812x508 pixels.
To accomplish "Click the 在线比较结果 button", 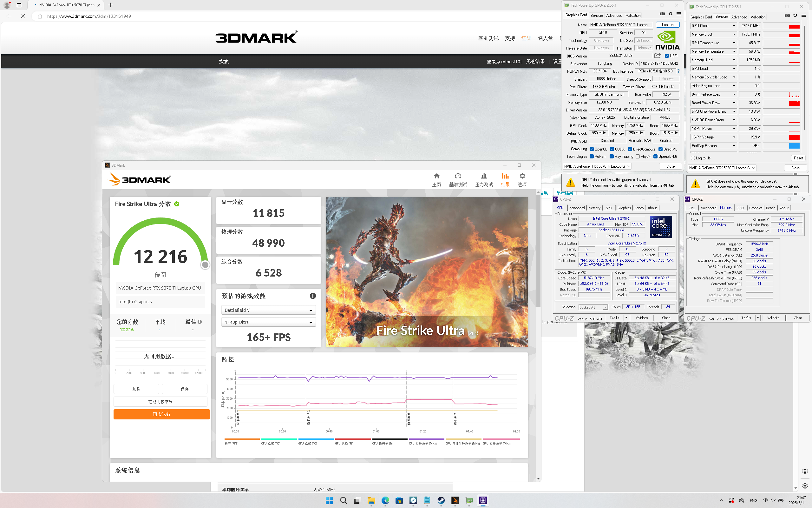I will 160,402.
